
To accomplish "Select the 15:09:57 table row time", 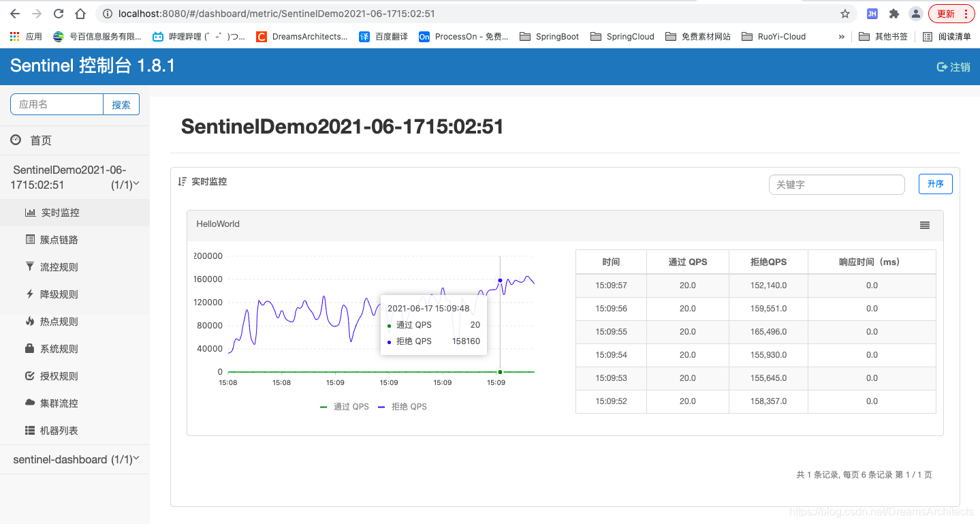I will [611, 286].
